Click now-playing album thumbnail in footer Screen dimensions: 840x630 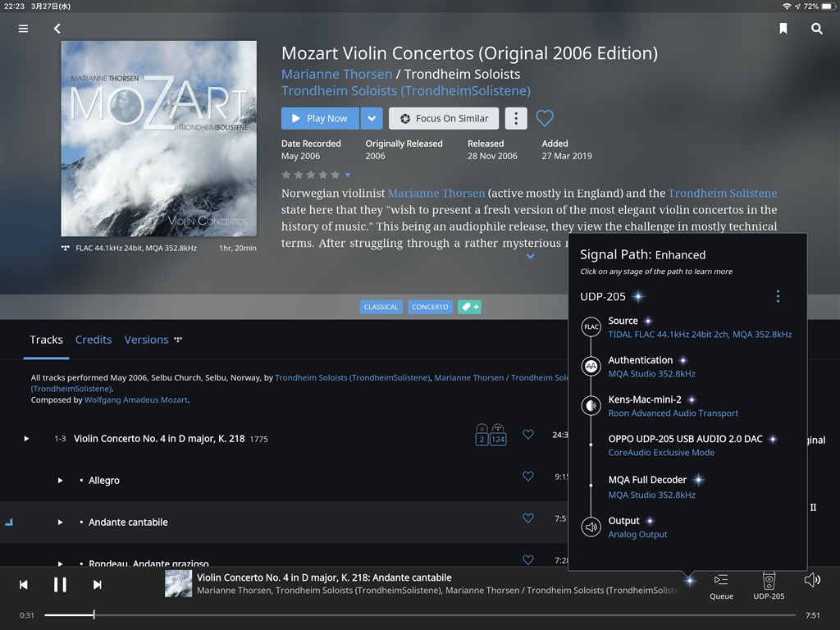click(x=178, y=584)
